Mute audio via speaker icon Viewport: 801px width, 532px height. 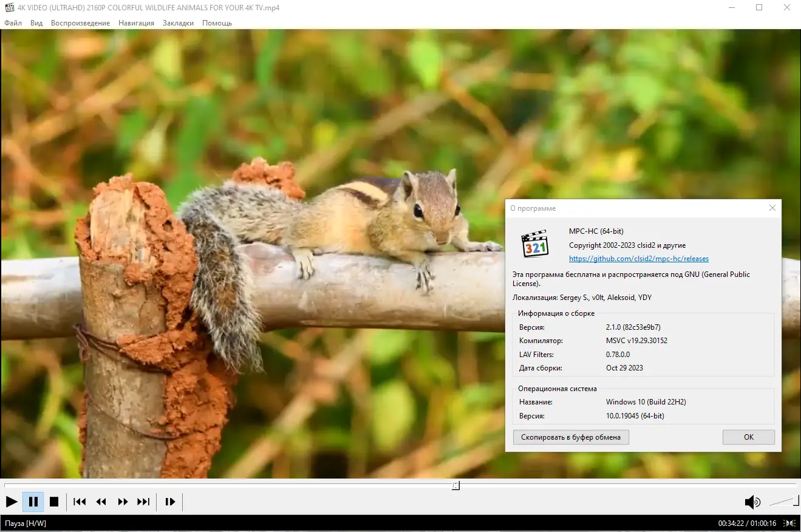click(x=752, y=502)
